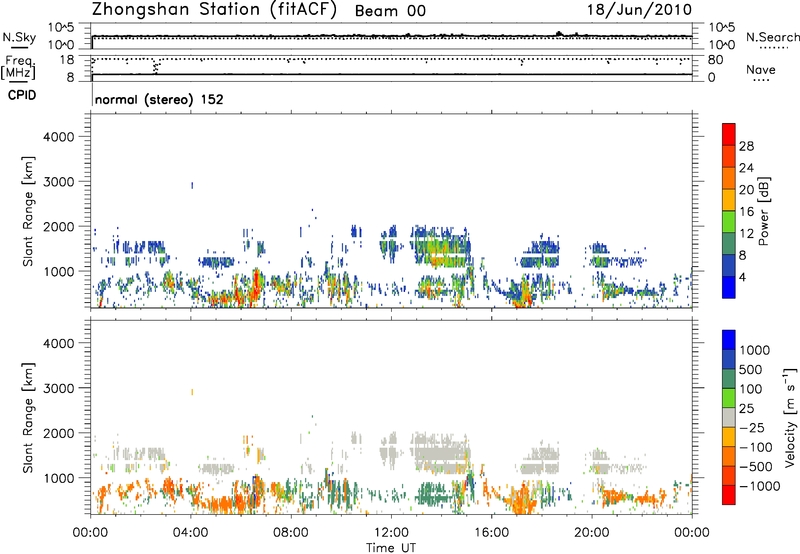Image resolution: width=800 pixels, height=554 pixels.
Task: Click the '3000' tick of the velocity panel
Action: [58, 388]
